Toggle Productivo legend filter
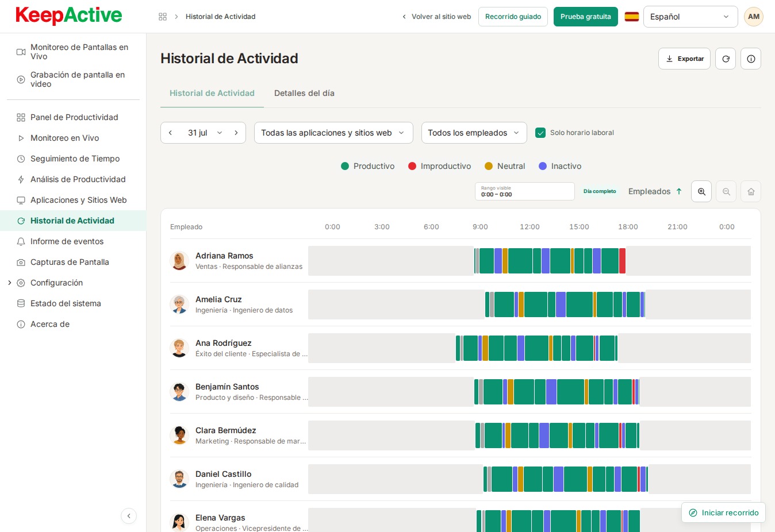Viewport: 775px width, 532px height. (367, 166)
